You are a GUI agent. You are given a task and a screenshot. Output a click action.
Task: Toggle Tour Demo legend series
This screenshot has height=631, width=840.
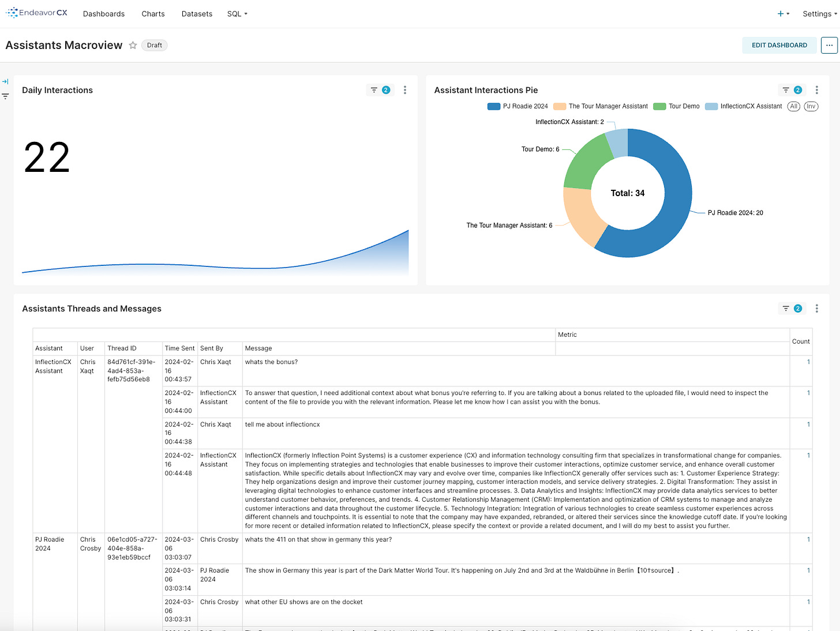[x=676, y=106]
